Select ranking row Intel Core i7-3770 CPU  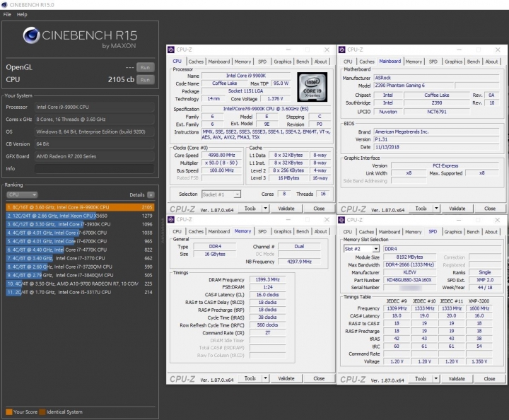pyautogui.click(x=80, y=258)
